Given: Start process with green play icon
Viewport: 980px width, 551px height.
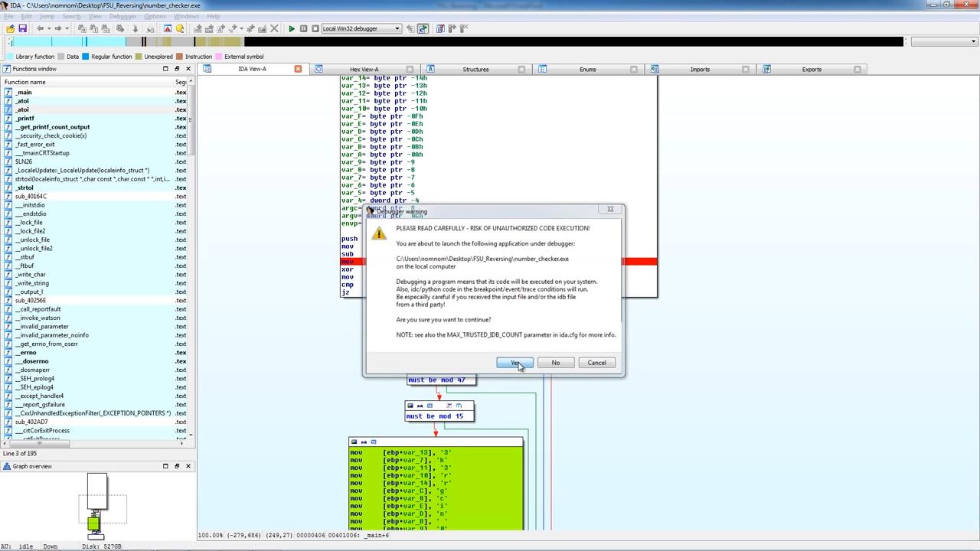Looking at the screenshot, I should pos(292,28).
